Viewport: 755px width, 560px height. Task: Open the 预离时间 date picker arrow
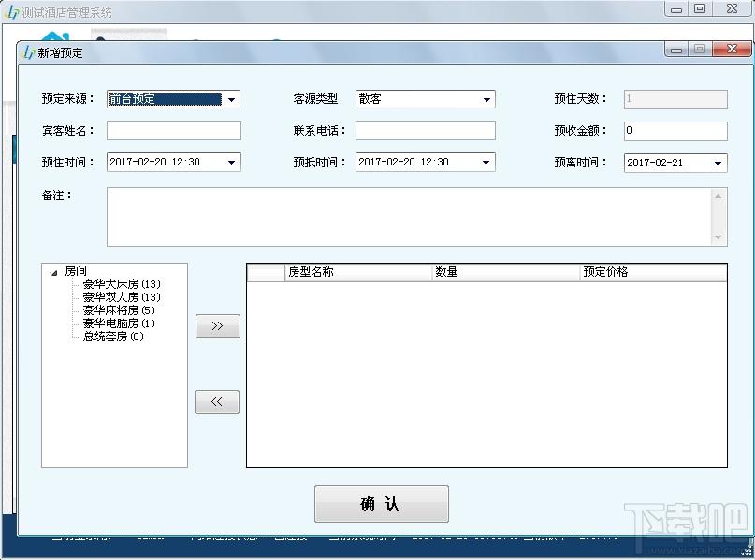pos(718,164)
